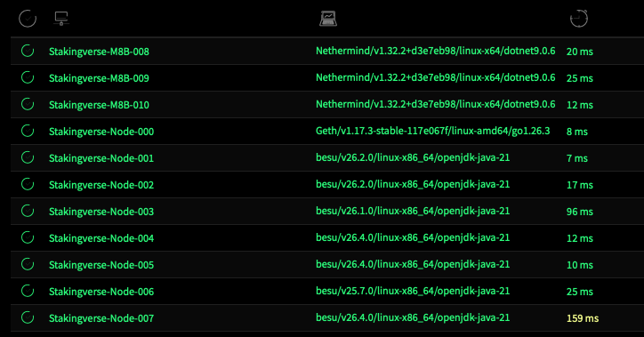644x337 pixels.
Task: Click the besu/v25.7.0 client version text
Action: click(x=413, y=291)
